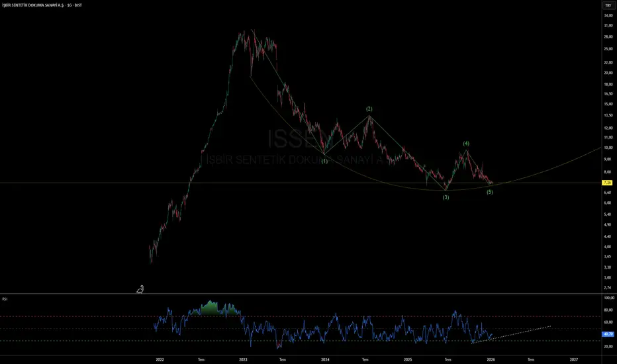Click the 10,00 price scale label
Screen dimensions: 617x364
coord(608,148)
